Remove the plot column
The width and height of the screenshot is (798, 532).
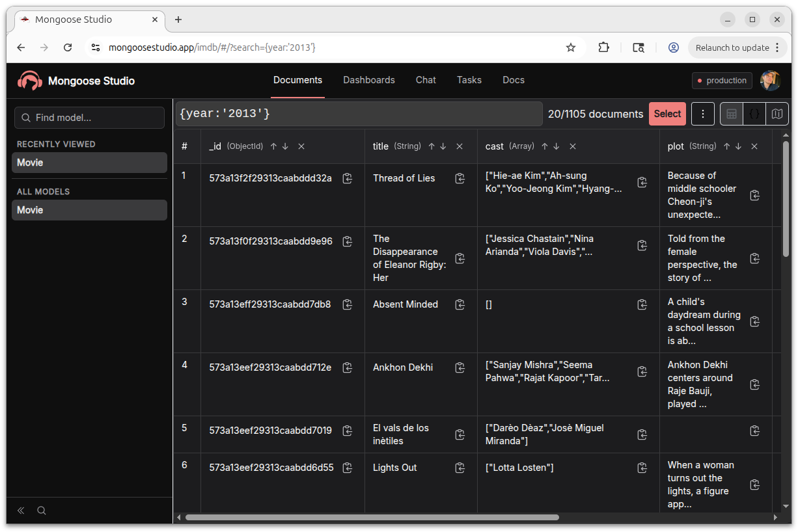(x=754, y=146)
